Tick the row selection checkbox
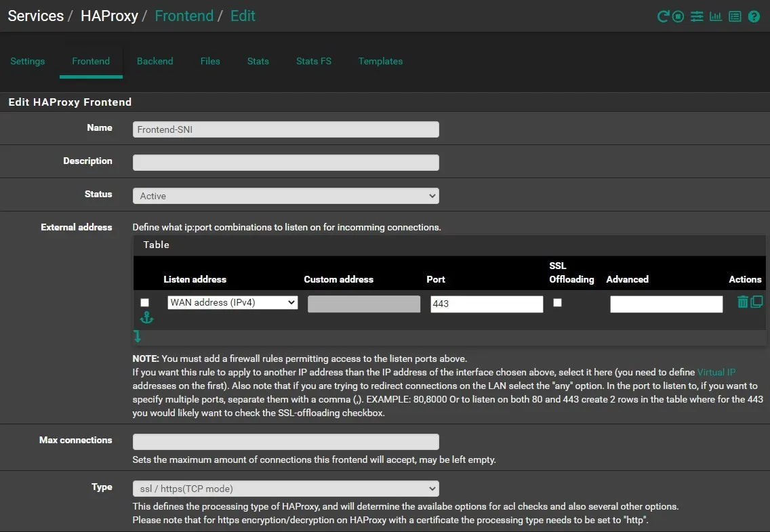The image size is (770, 532). pos(144,303)
